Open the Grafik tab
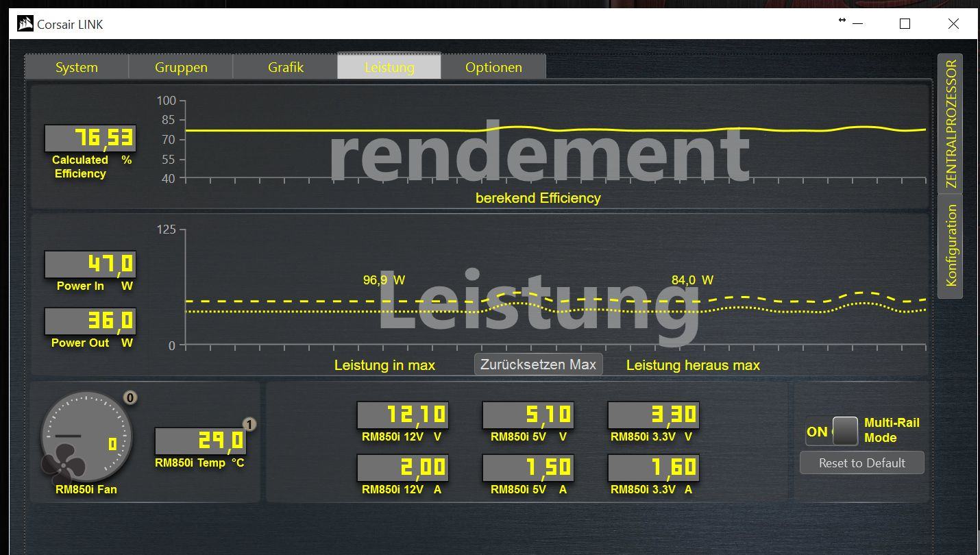Viewport: 980px width, 555px height. pyautogui.click(x=285, y=67)
